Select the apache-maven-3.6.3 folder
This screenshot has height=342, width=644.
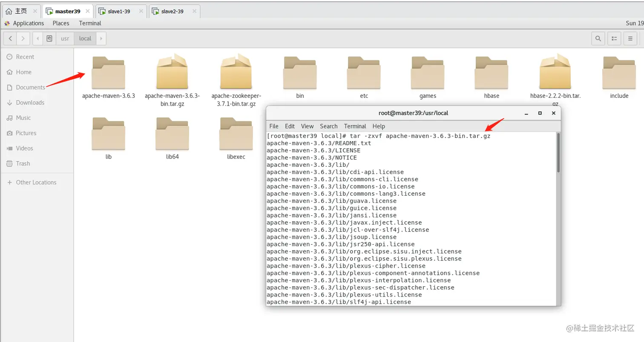click(x=109, y=77)
